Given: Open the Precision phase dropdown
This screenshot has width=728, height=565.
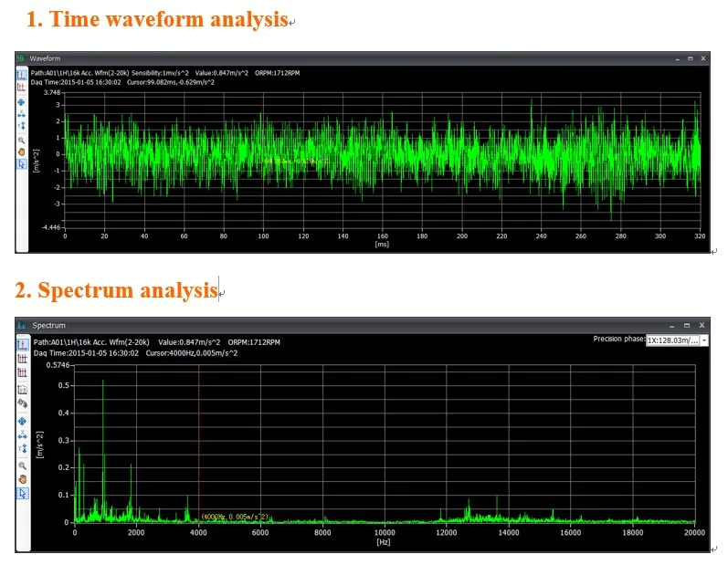Looking at the screenshot, I should click(672, 340).
